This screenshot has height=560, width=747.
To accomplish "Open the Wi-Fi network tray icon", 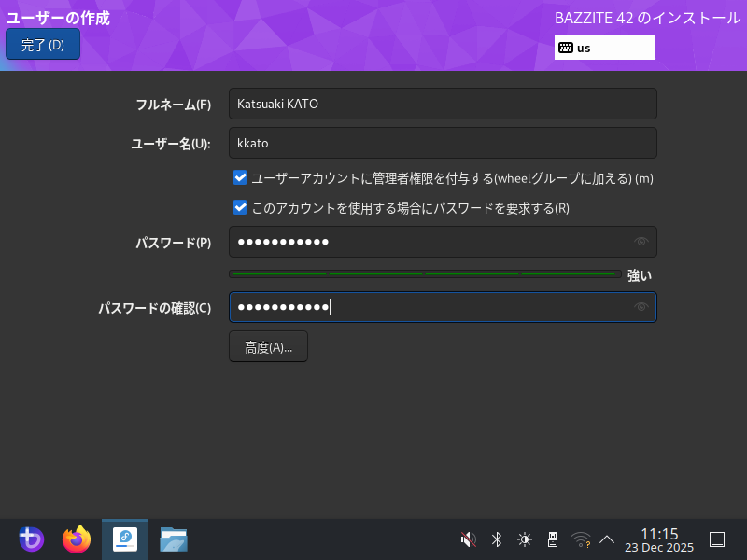I will 580,539.
